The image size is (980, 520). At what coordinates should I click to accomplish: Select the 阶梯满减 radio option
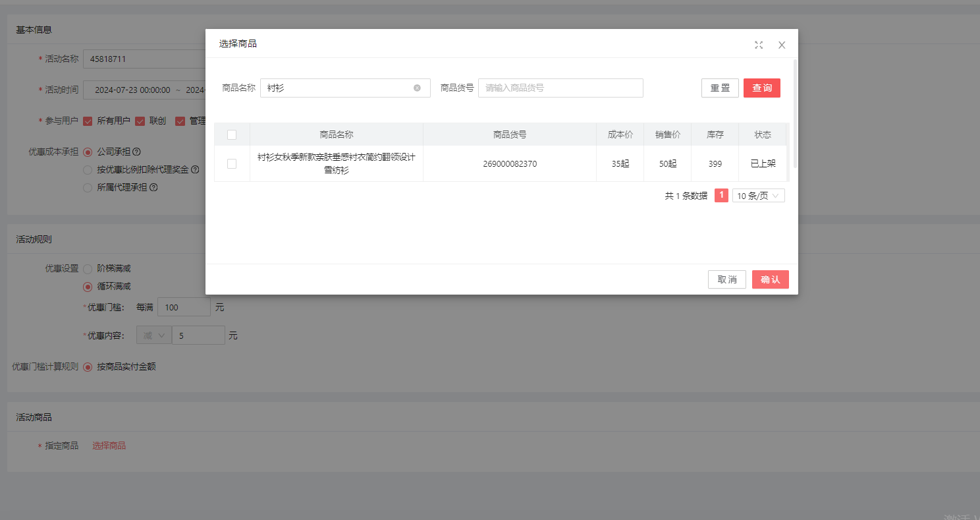(x=88, y=268)
